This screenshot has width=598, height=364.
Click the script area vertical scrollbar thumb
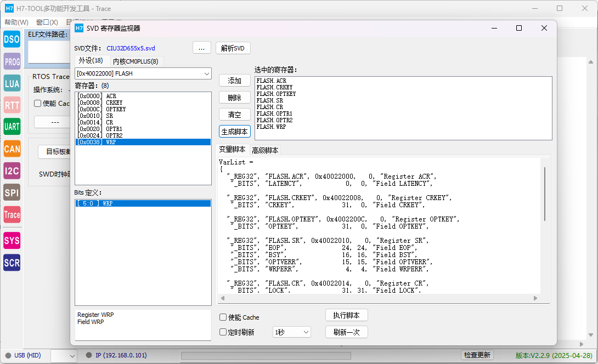tap(545, 194)
